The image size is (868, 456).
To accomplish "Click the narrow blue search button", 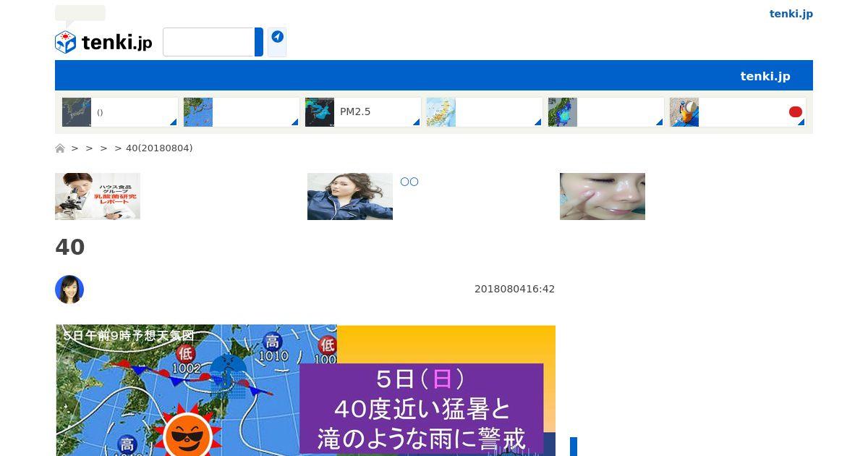I will coord(259,42).
